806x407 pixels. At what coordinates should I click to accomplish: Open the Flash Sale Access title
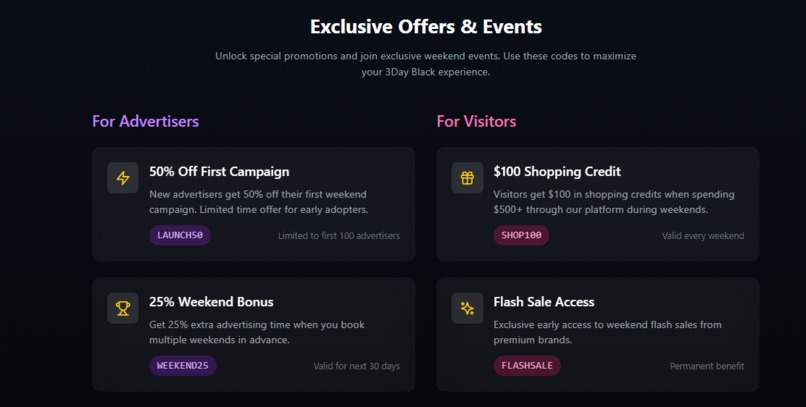pyautogui.click(x=544, y=302)
